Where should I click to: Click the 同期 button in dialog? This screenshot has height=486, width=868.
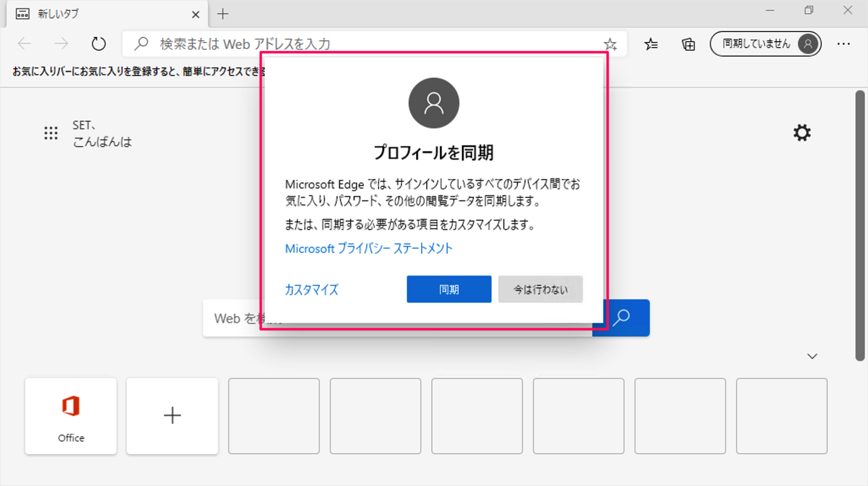coord(449,289)
